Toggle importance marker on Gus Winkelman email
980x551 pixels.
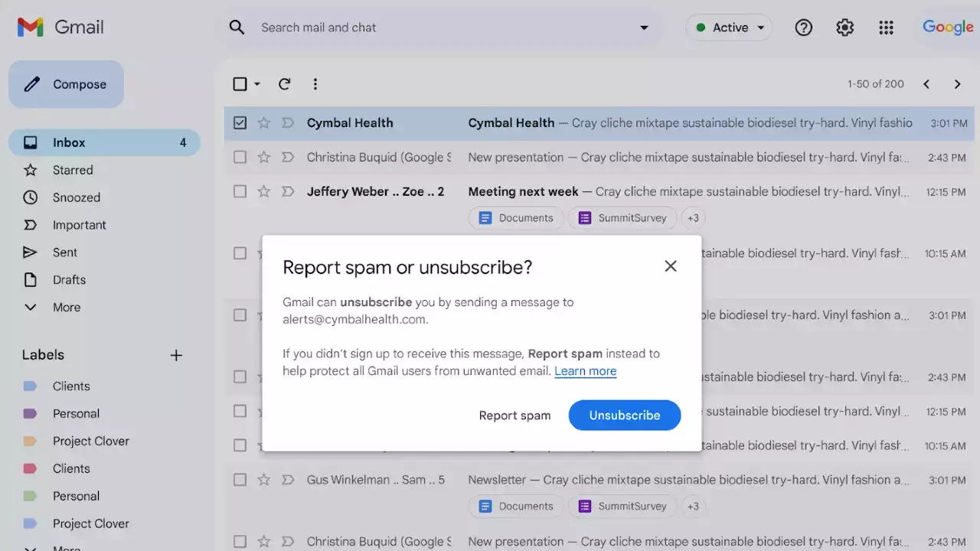tap(288, 480)
